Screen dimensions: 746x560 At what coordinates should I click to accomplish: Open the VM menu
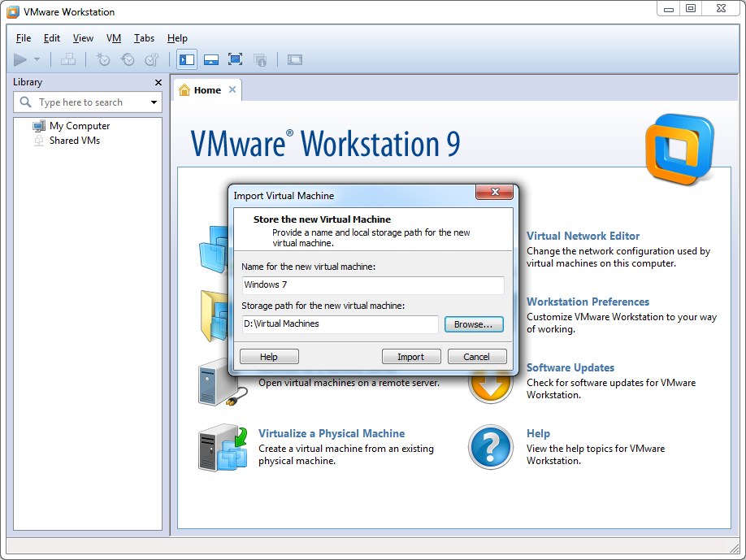click(x=114, y=38)
